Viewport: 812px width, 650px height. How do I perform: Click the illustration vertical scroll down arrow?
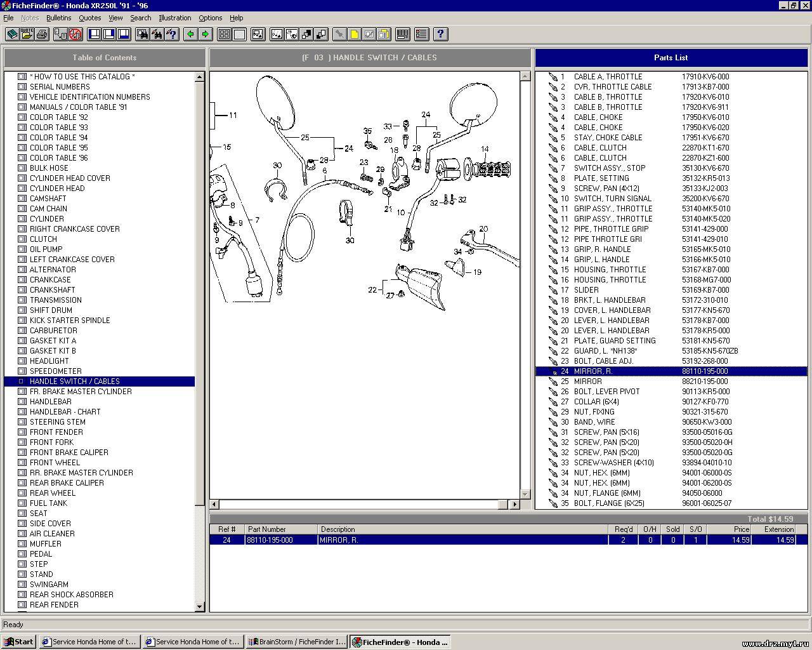point(525,494)
